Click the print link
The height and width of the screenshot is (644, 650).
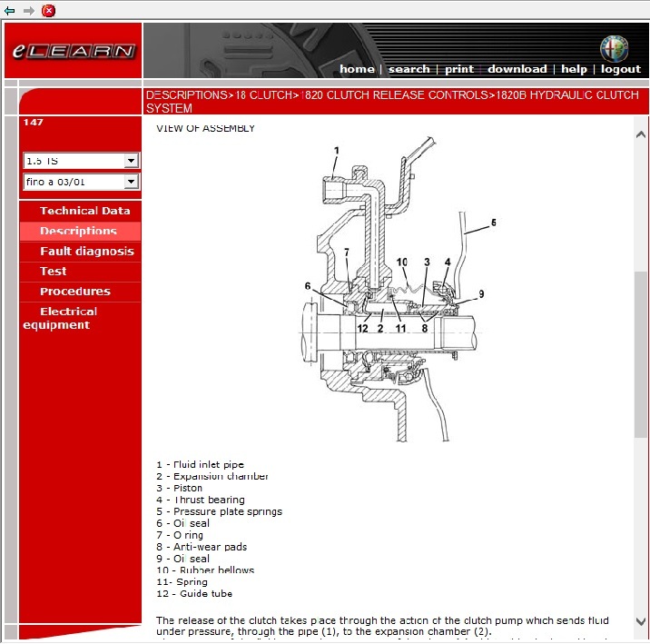(x=458, y=69)
